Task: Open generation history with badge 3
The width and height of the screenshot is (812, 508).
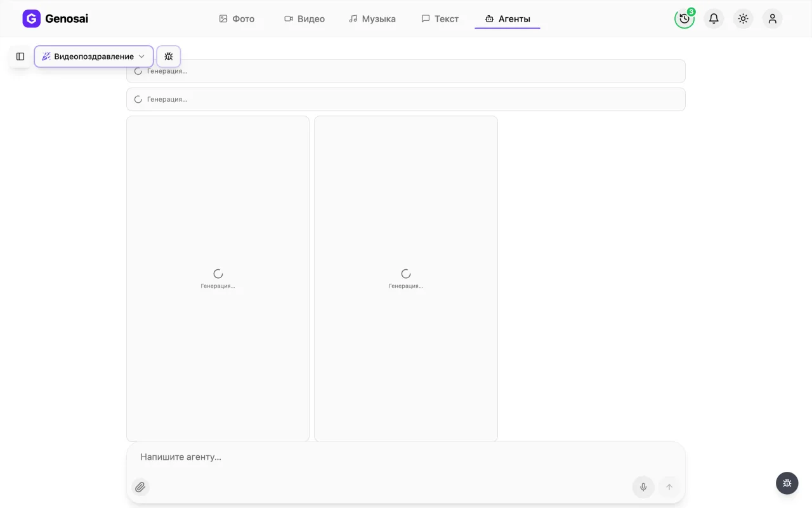Action: (x=684, y=18)
